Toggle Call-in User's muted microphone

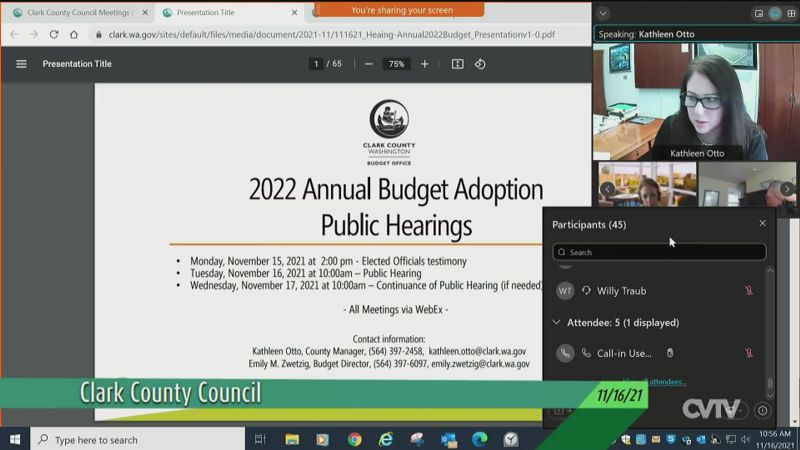[748, 353]
